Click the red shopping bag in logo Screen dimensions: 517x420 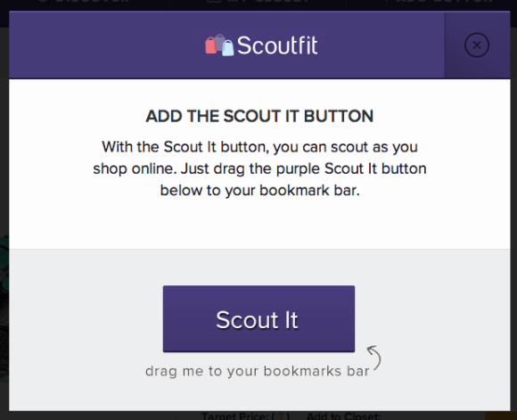pos(210,45)
